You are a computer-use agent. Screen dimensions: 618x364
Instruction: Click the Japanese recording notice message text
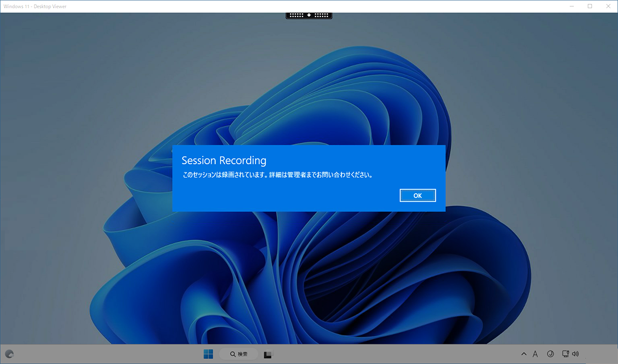pos(278,175)
